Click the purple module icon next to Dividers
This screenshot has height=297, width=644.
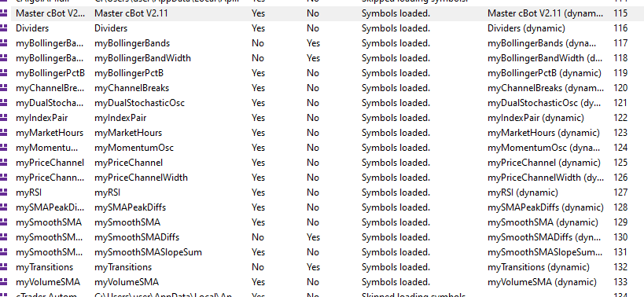(4, 28)
